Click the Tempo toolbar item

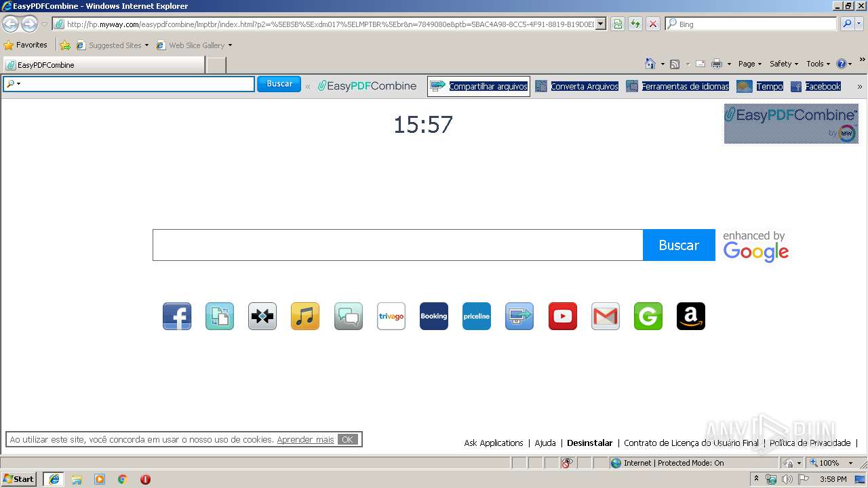(x=759, y=86)
